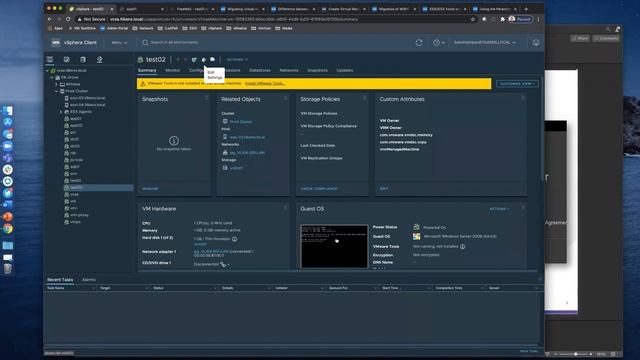This screenshot has width=640, height=360.
Task: Open Storage Policies card options menu
Action: 364,98
